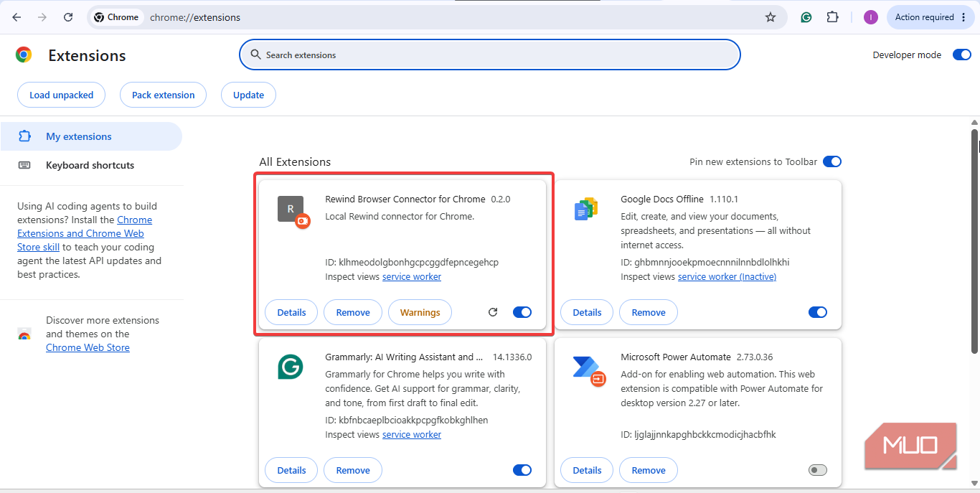The image size is (980, 493).
Task: Remove the Grammarly extension
Action: [x=353, y=470]
